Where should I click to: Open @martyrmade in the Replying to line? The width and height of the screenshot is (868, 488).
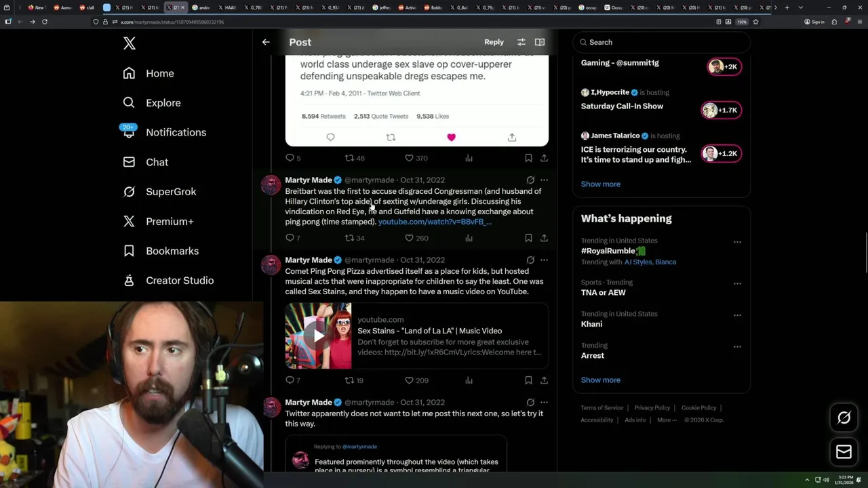click(359, 447)
